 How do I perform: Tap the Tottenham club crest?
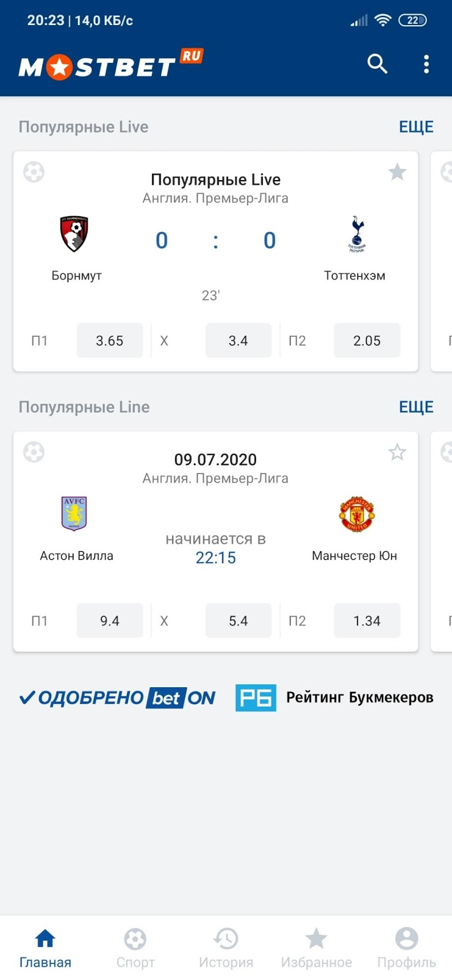pyautogui.click(x=356, y=233)
